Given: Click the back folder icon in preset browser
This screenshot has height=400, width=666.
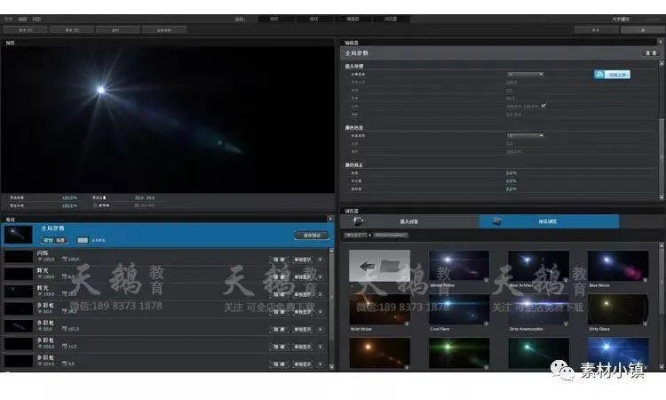Looking at the screenshot, I should pyautogui.click(x=379, y=265).
